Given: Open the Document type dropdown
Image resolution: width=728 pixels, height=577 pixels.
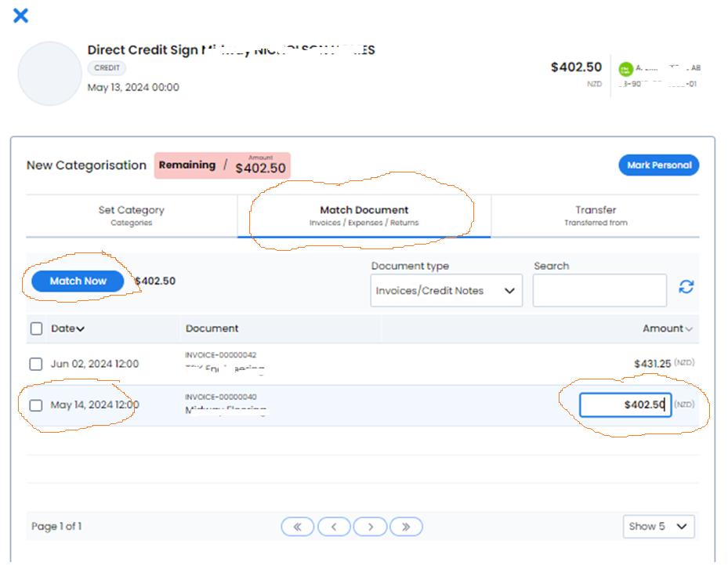Looking at the screenshot, I should tap(446, 290).
